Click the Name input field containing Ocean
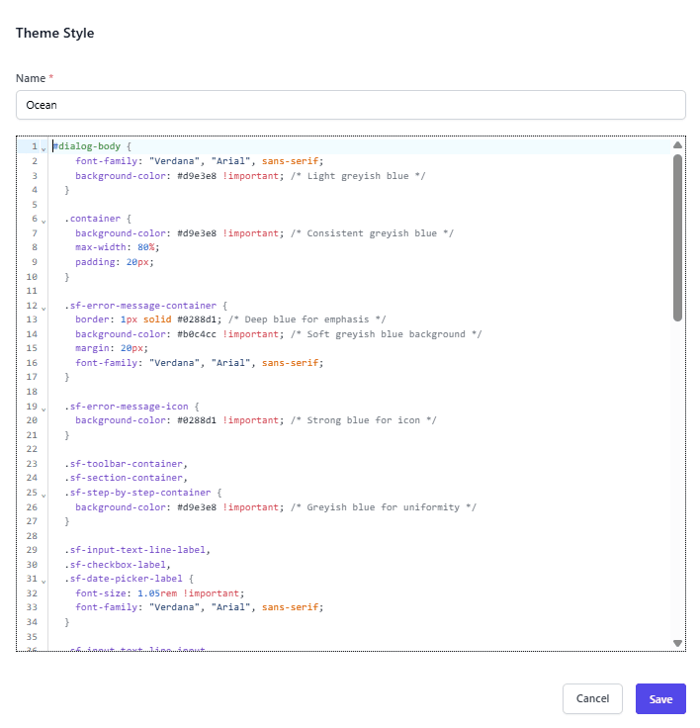700x728 pixels. point(350,105)
